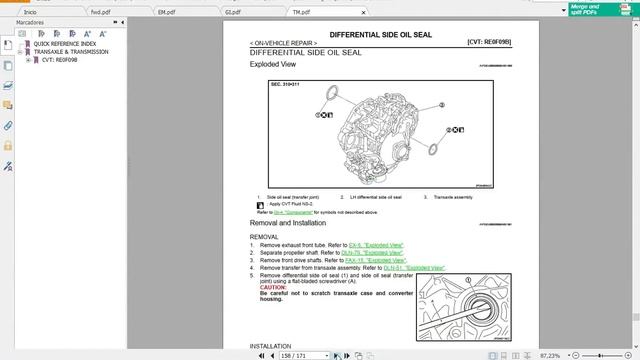640x360 pixels.
Task: Close the TM.pdf tab
Action: 363,13
